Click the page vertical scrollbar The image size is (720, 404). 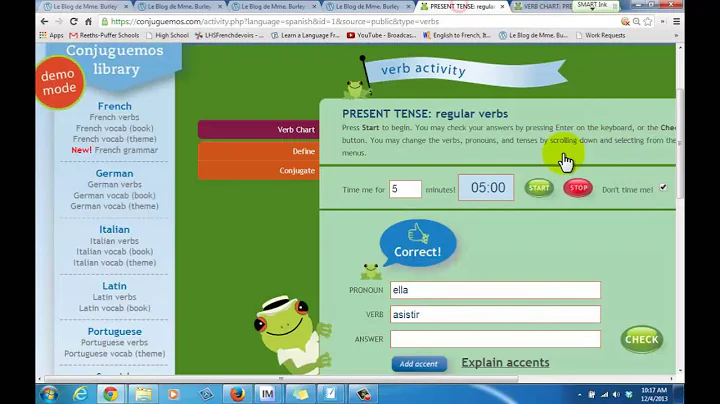[680, 143]
